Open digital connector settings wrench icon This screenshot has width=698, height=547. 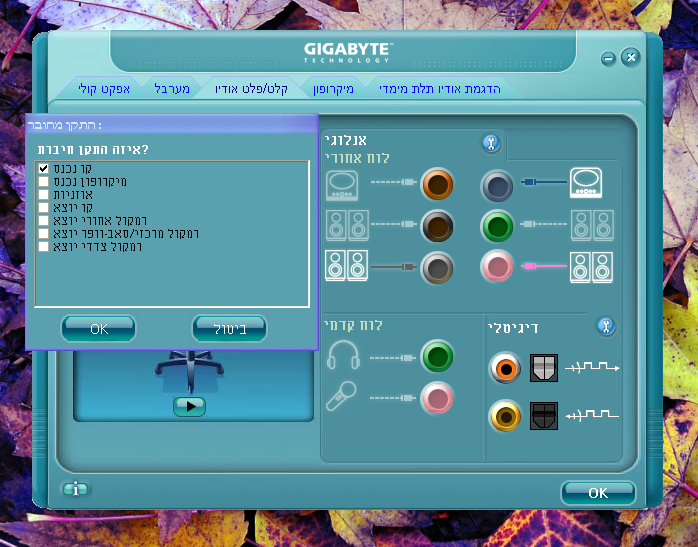coord(606,327)
